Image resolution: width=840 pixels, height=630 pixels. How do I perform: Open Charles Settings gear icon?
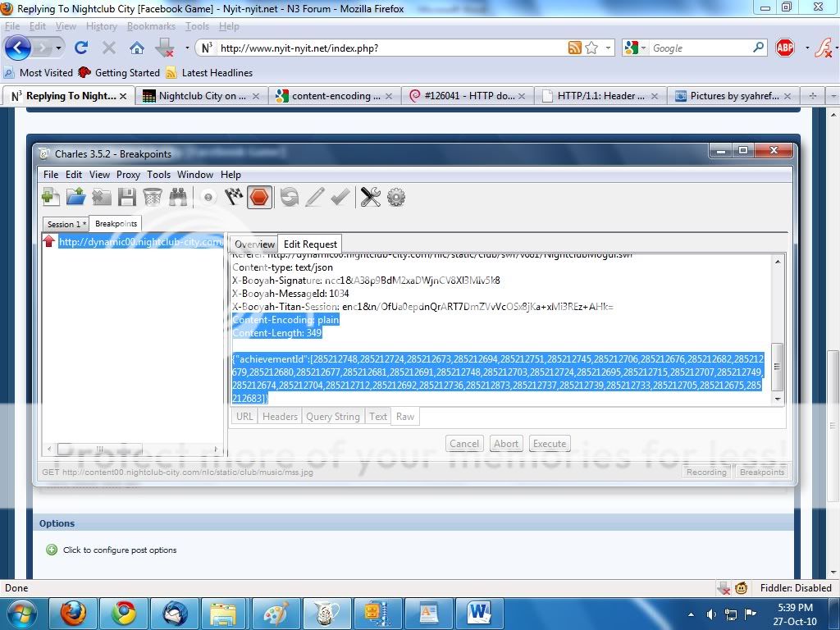tap(396, 197)
